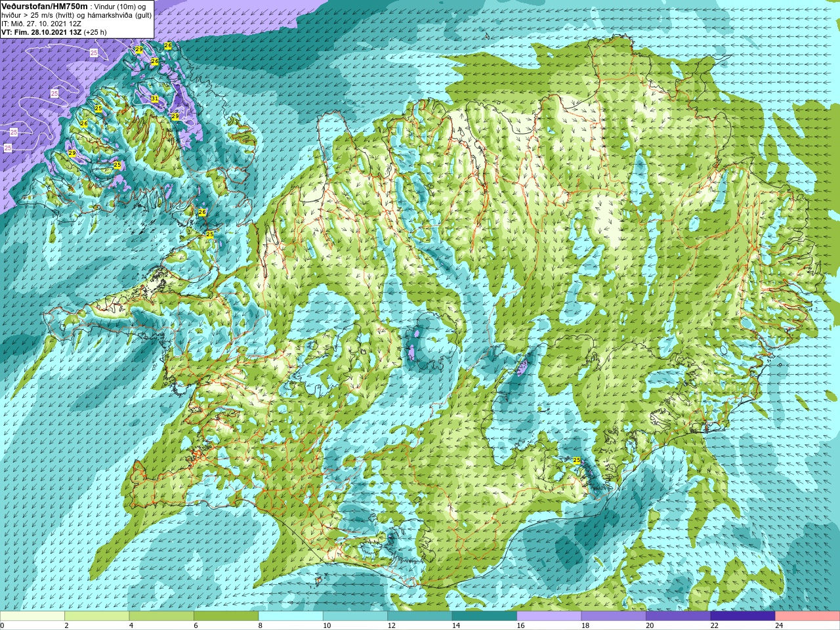Pick the 16–18 m/s lavender legend swatch

tap(549, 616)
